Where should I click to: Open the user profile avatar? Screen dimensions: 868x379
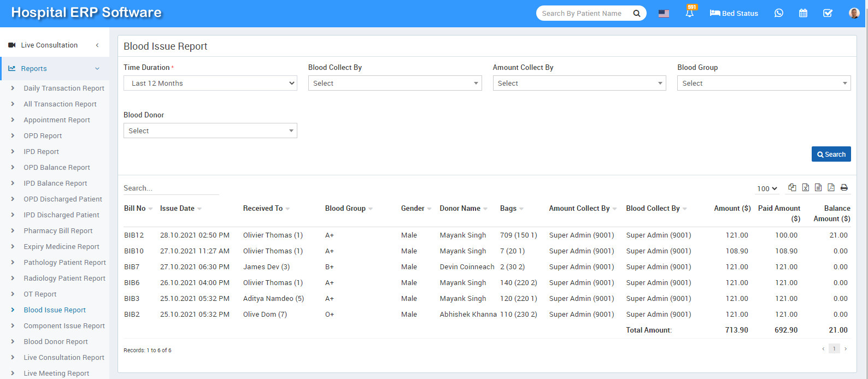click(854, 13)
